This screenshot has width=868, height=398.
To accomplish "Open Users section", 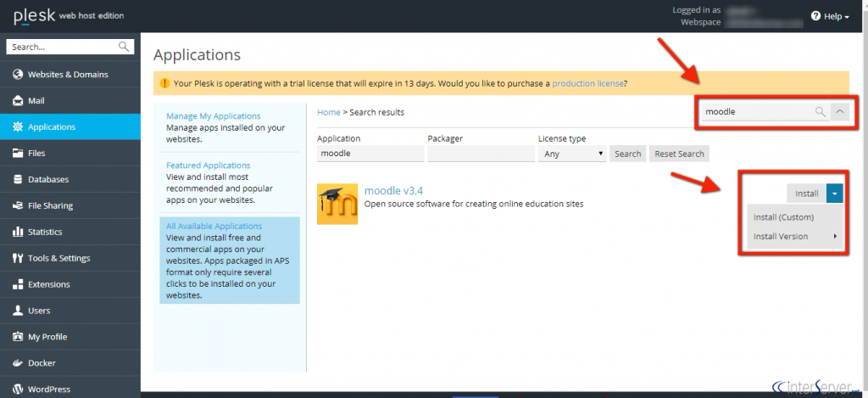I will coord(70,311).
